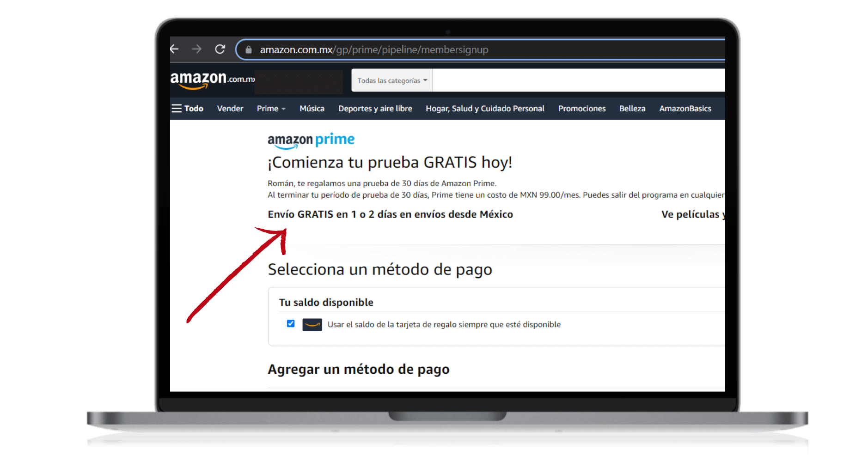Screen dimensions: 868x462
Task: Focus the Amazon search field
Action: 579,80
